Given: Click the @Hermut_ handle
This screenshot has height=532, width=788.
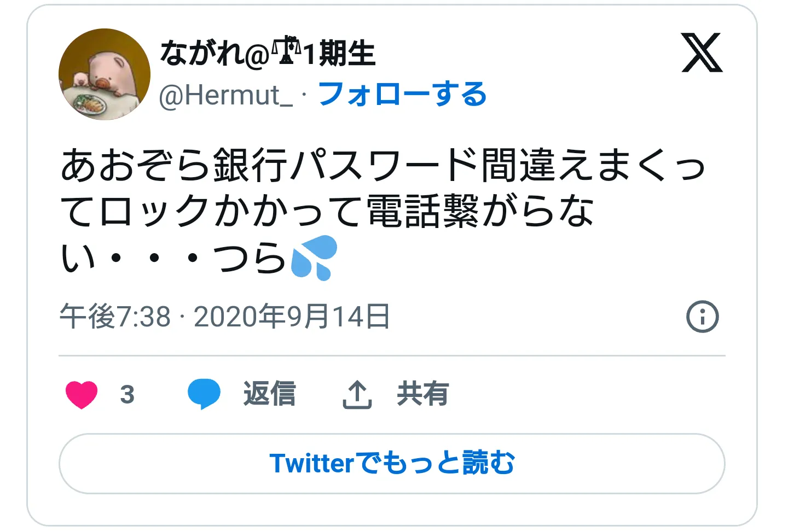Looking at the screenshot, I should pyautogui.click(x=225, y=95).
